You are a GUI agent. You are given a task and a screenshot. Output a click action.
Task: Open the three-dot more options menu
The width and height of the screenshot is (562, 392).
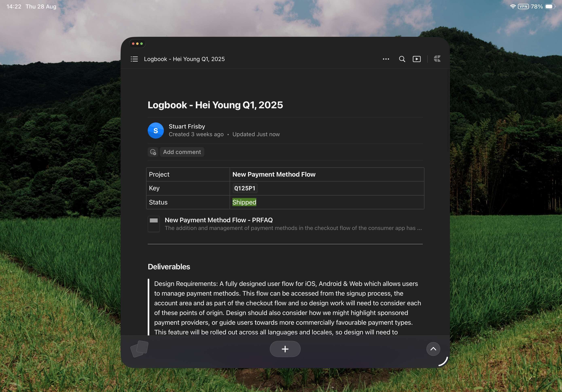[386, 59]
